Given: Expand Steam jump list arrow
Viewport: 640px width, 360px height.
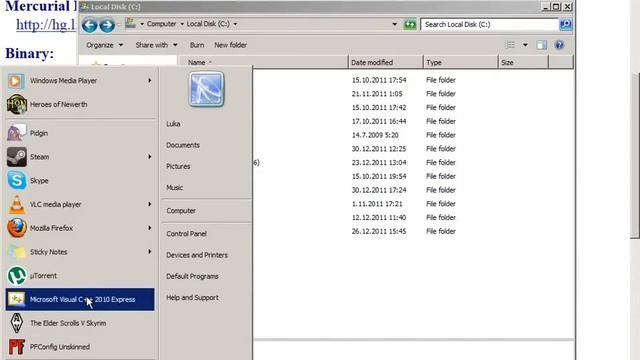Looking at the screenshot, I should pos(149,157).
